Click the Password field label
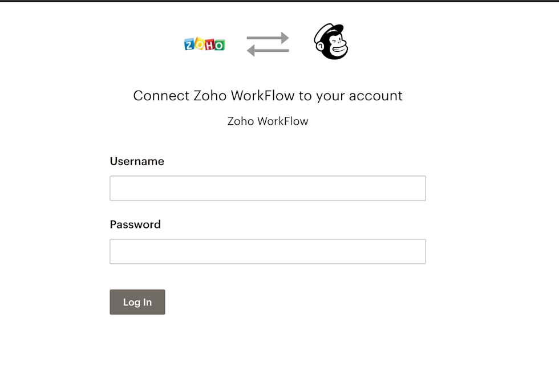The image size is (559, 392). pos(135,224)
